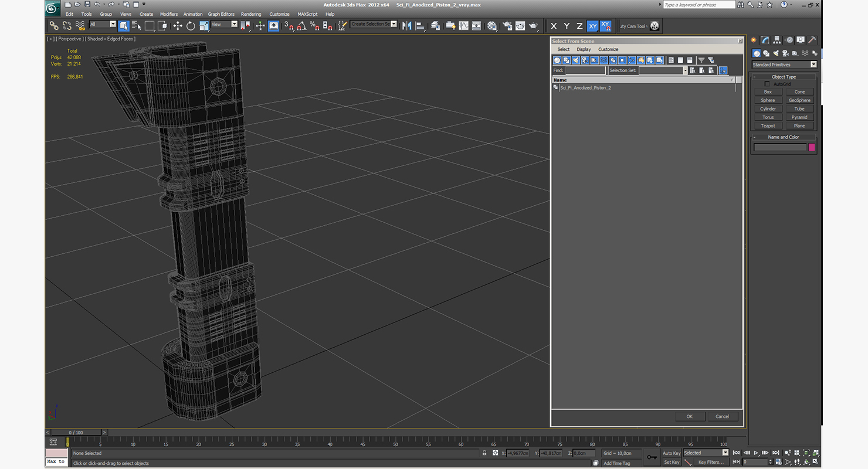The width and height of the screenshot is (868, 469).
Task: Switch to Space Warps category in Create panel
Action: [804, 53]
